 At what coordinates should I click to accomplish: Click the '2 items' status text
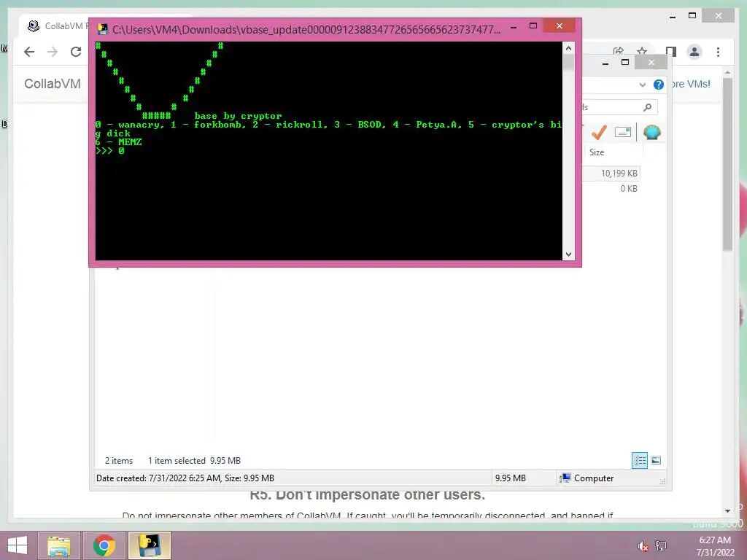(119, 461)
